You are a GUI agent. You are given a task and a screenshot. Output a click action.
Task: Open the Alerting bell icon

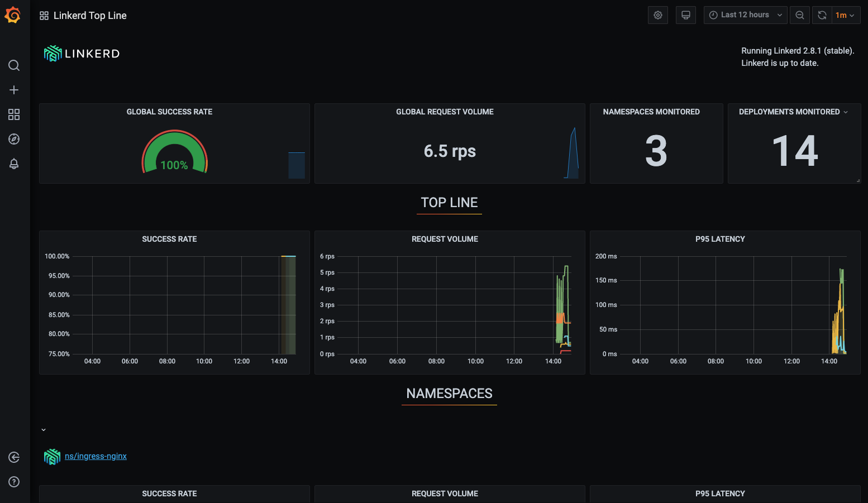point(14,164)
